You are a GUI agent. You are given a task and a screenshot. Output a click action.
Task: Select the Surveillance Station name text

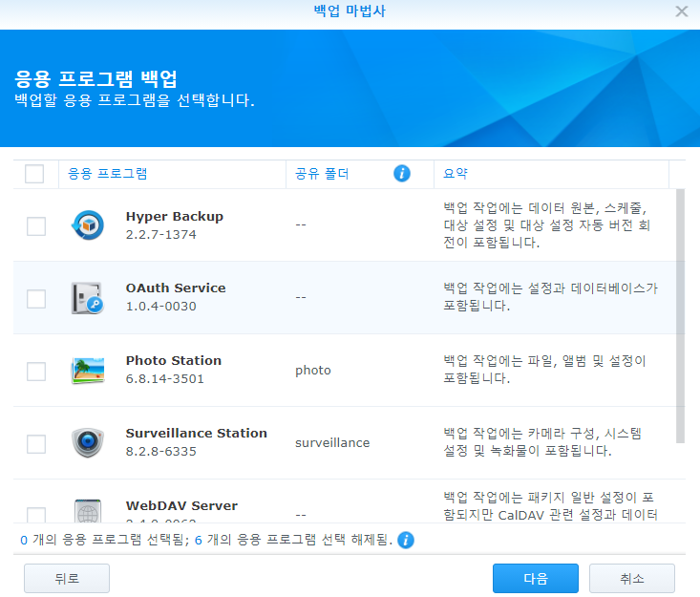(x=197, y=433)
